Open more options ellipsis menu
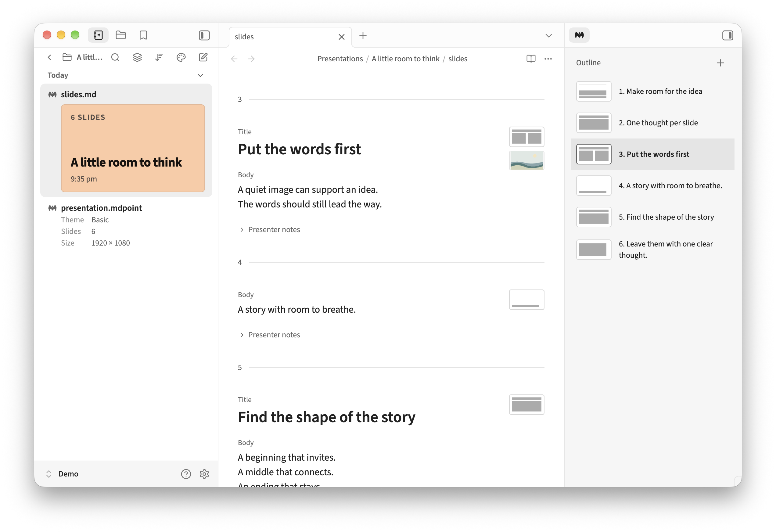The image size is (776, 532). [548, 59]
